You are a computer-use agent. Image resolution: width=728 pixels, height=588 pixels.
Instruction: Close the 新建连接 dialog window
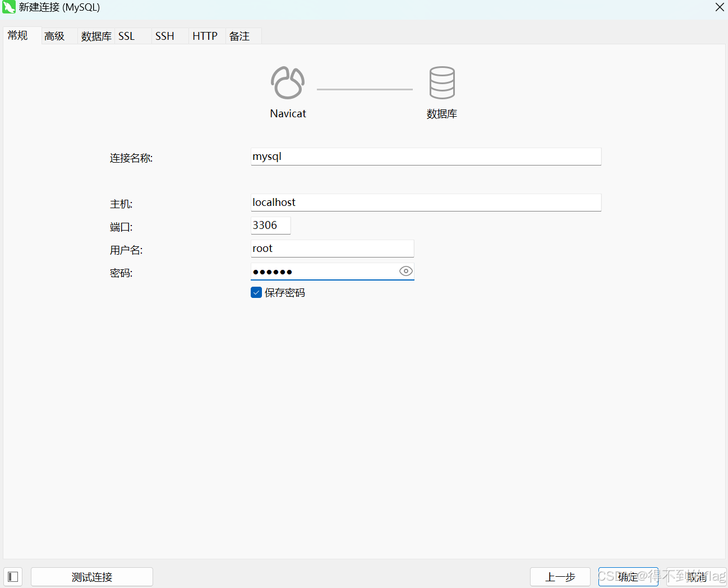[720, 7]
